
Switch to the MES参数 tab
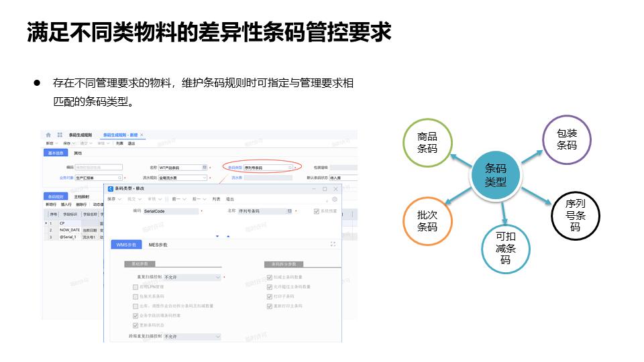click(158, 245)
